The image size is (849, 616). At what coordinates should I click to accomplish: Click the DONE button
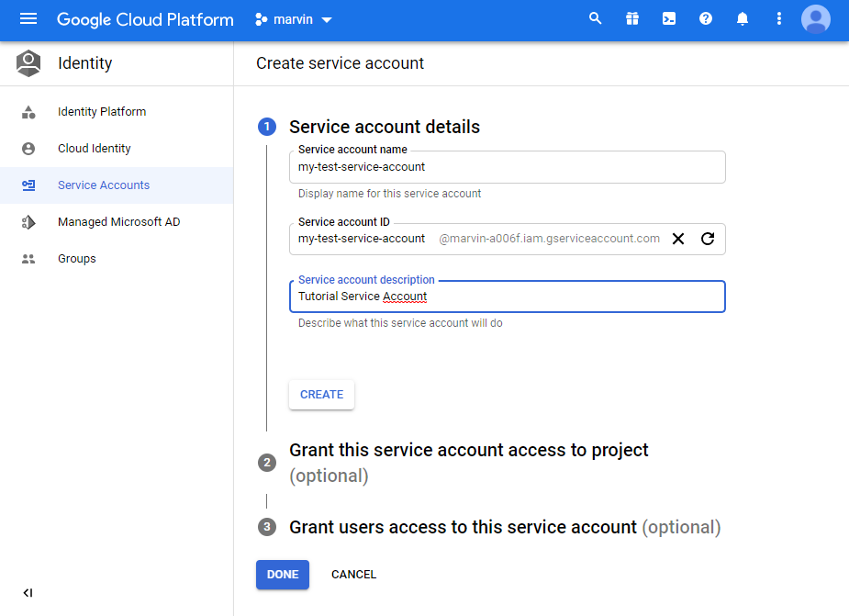[x=283, y=575]
